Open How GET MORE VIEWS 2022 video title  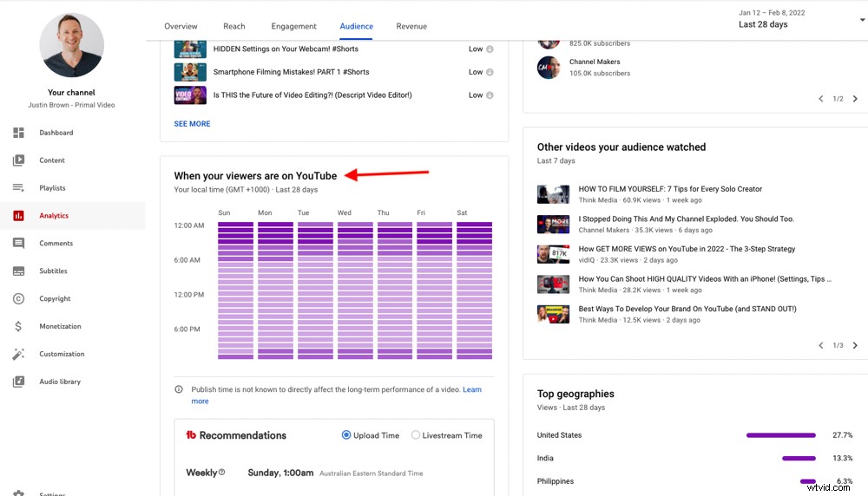(x=687, y=249)
